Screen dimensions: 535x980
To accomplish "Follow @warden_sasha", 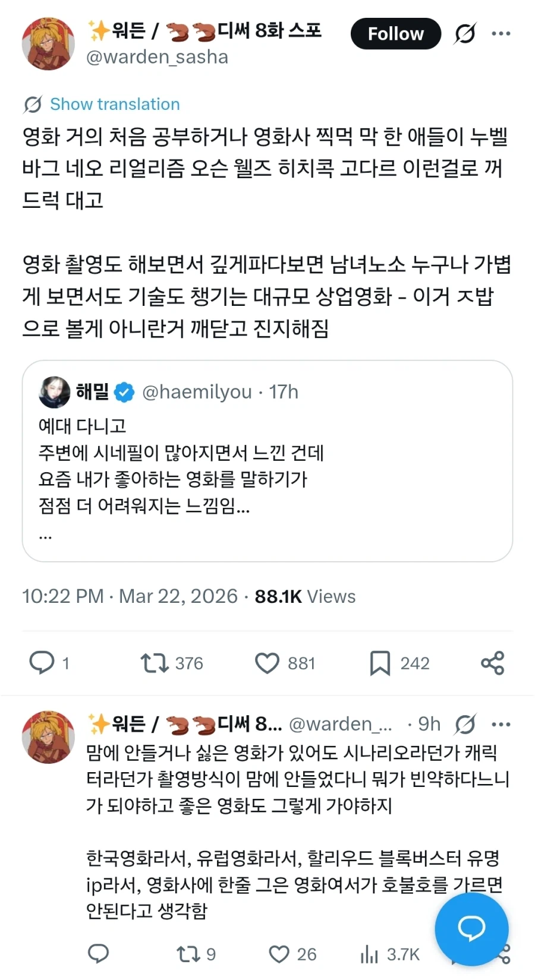I will click(x=395, y=34).
